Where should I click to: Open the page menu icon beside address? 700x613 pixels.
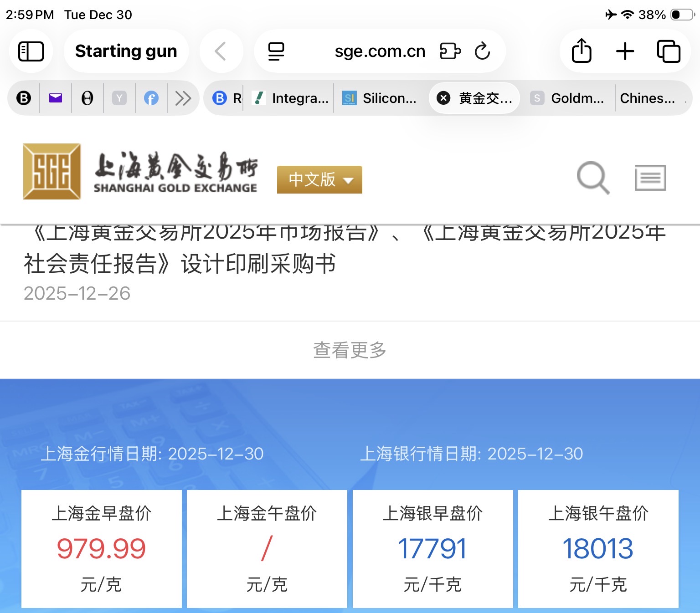coord(276,51)
